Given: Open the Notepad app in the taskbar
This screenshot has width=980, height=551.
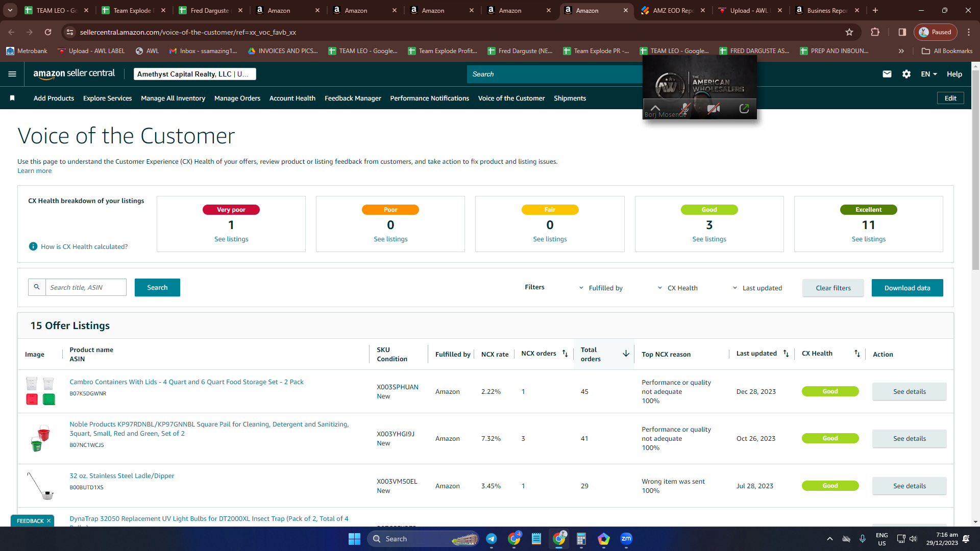Looking at the screenshot, I should click(536, 539).
